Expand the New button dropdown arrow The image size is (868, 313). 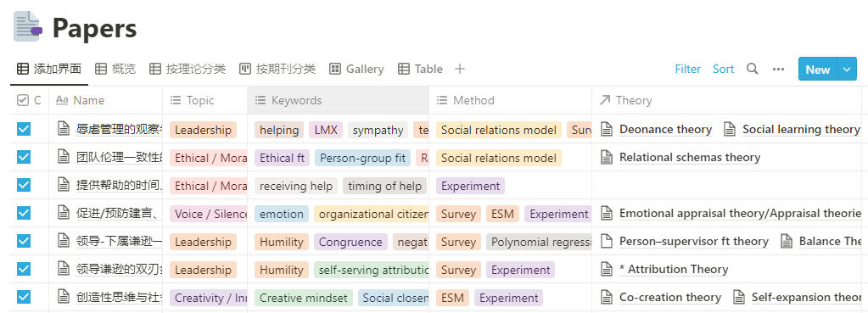(847, 69)
